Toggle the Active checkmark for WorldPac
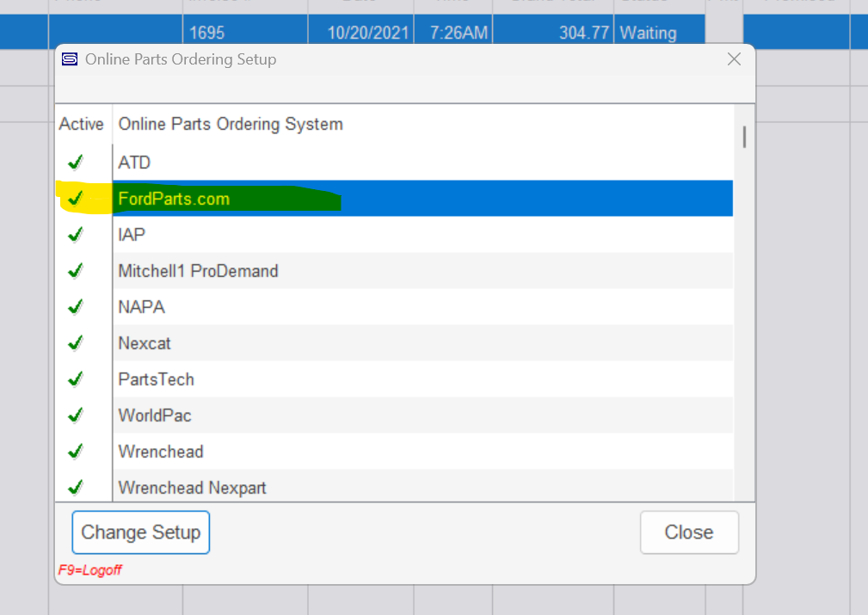Image resolution: width=868 pixels, height=615 pixels. pyautogui.click(x=76, y=415)
